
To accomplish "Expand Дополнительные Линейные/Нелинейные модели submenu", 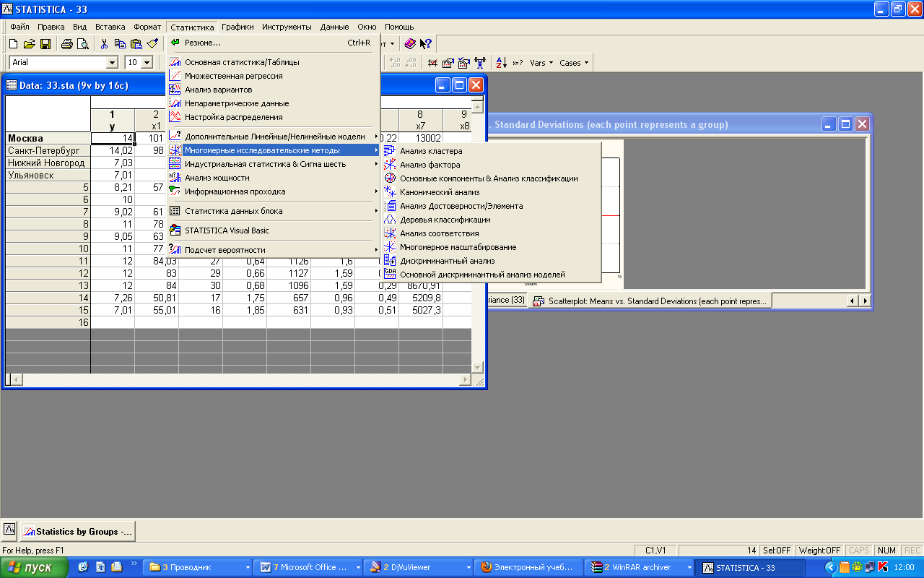I will point(274,137).
